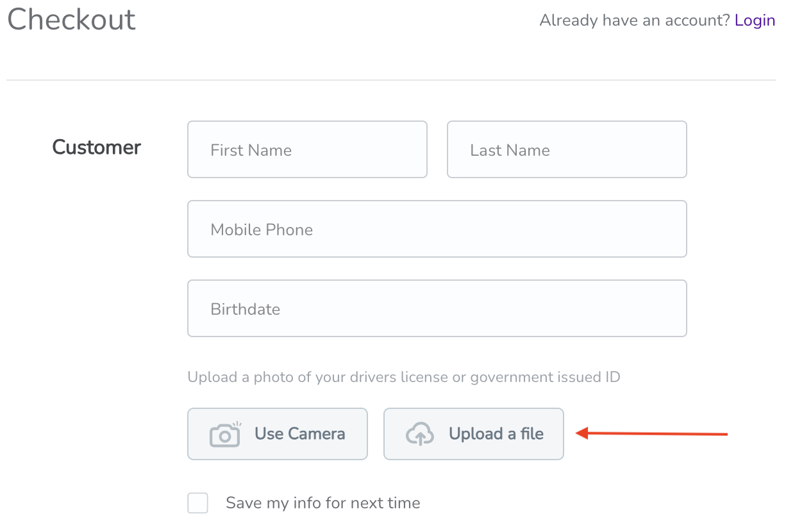
Task: Click the horizontal divider below the header
Action: pyautogui.click(x=391, y=80)
